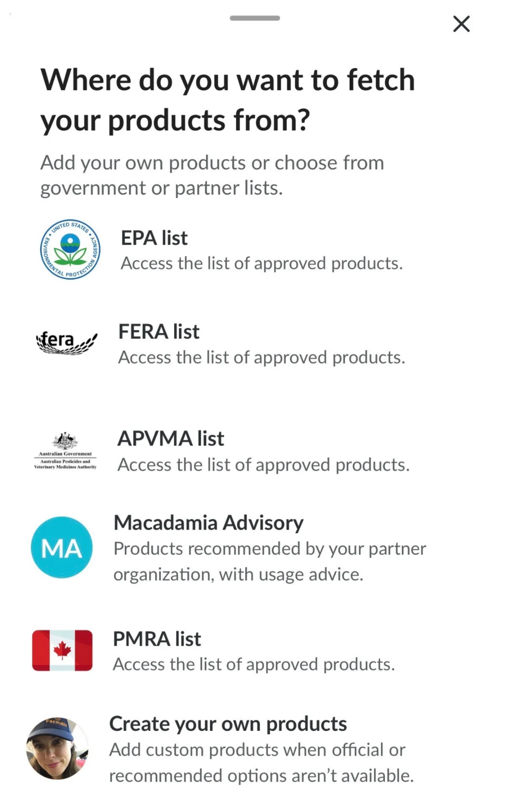Tap the EPA approved products description

point(262,263)
